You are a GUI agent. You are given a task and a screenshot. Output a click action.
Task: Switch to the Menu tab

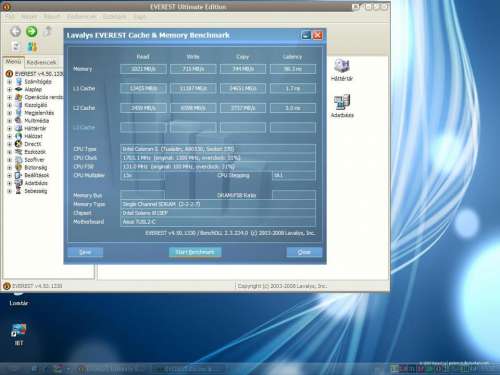coord(13,62)
